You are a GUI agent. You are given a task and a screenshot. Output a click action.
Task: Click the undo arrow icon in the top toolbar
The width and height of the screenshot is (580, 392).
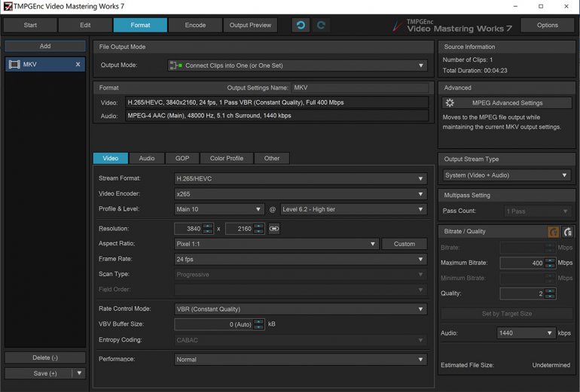point(301,25)
